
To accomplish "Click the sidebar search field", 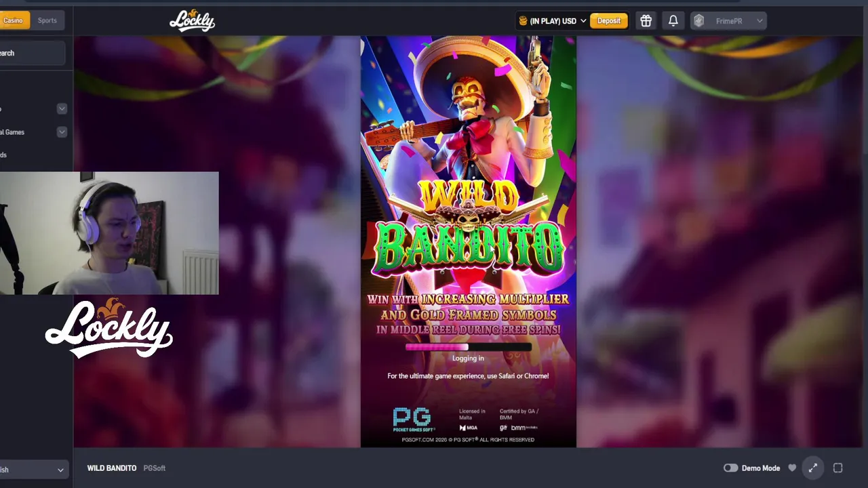I will (x=33, y=53).
